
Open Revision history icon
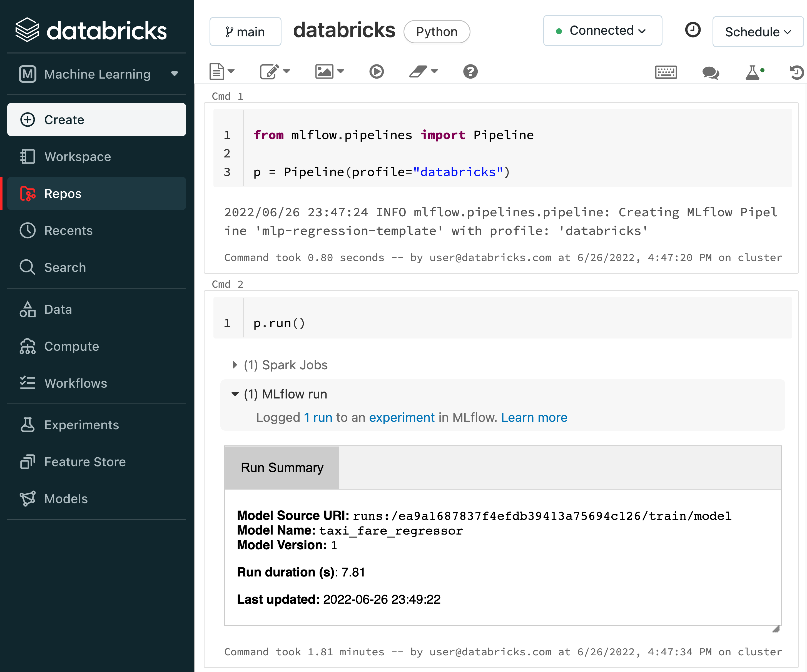[797, 72]
